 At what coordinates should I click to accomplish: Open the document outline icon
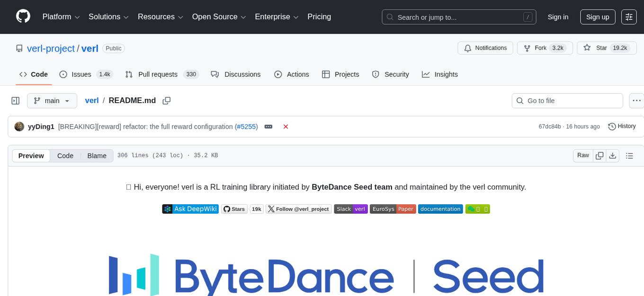click(x=629, y=156)
